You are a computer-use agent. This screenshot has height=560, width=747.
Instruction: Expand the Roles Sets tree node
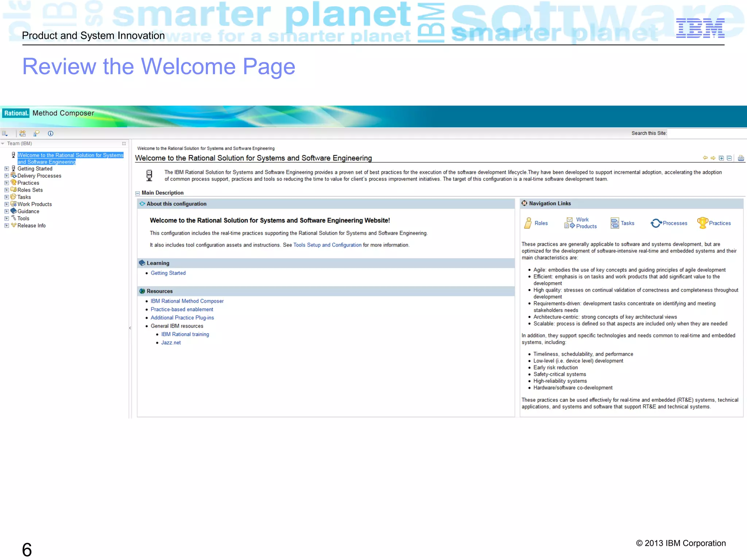[x=7, y=190]
